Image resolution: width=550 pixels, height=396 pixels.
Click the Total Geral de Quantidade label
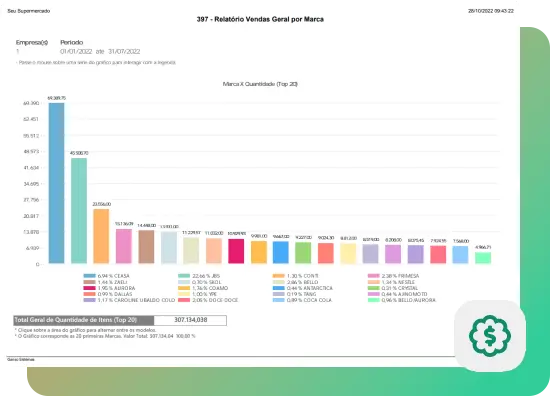tap(76, 320)
